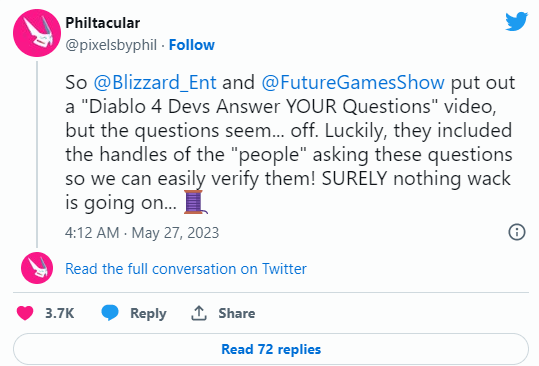
Task: Open the @Blizzard_Ent mention
Action: tap(155, 82)
